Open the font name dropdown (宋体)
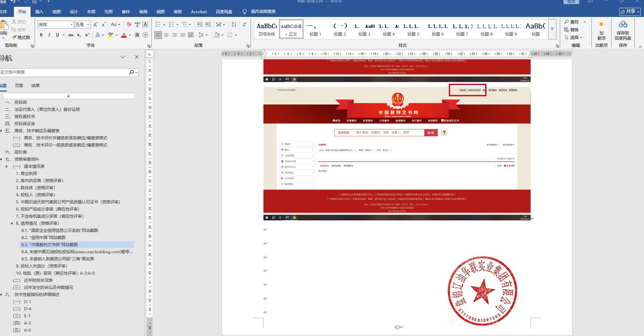 coord(71,24)
